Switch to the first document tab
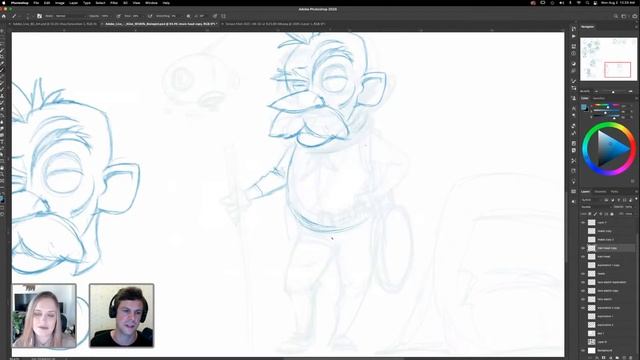 click(54, 24)
